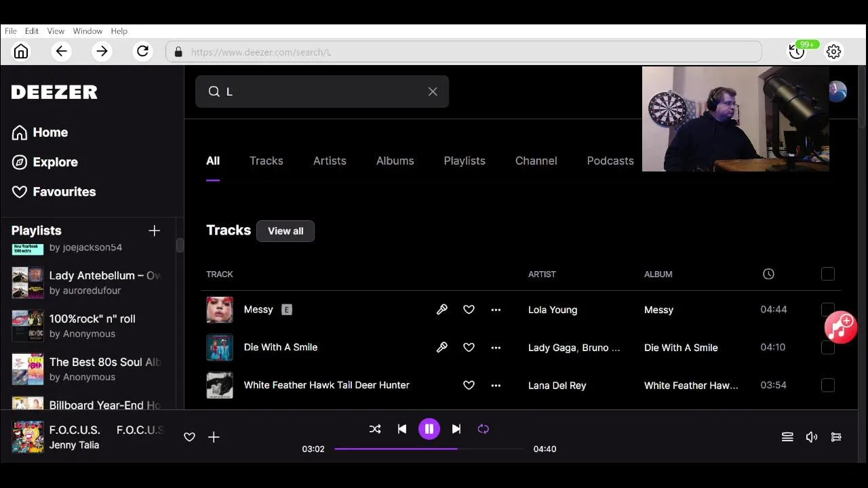Navigate back with the left arrow
This screenshot has width=868, height=488.
point(61,52)
